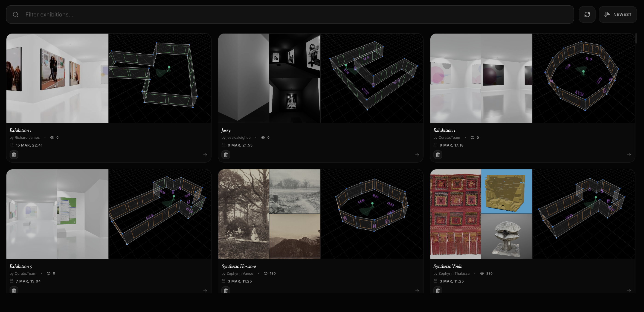Select the sort order icon beside NEWEST
Viewport: 644px width, 312px height.
click(x=607, y=14)
